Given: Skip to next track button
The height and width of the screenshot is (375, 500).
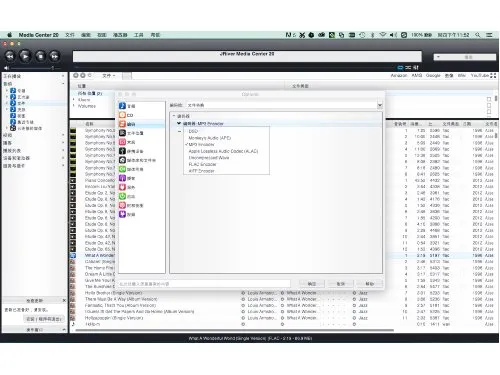Looking at the screenshot, I should (55, 56).
